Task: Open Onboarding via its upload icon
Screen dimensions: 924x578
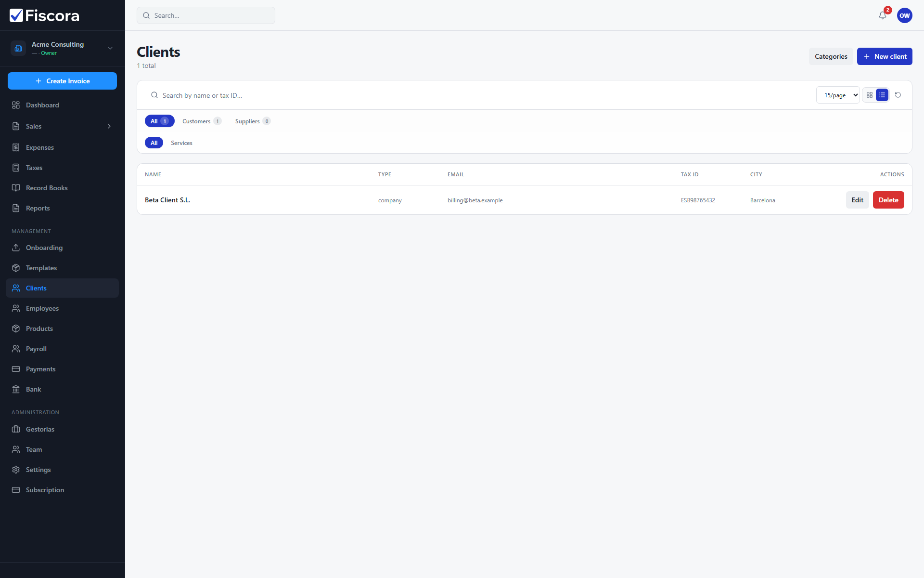Action: pyautogui.click(x=16, y=248)
